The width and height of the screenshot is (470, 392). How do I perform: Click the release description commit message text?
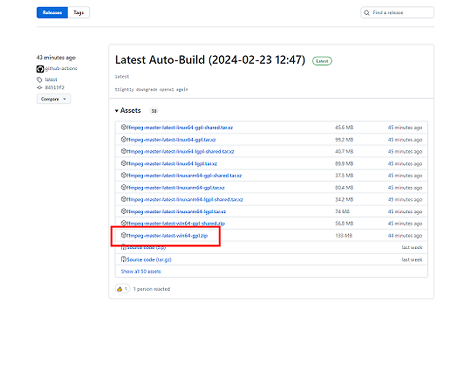pyautogui.click(x=151, y=89)
